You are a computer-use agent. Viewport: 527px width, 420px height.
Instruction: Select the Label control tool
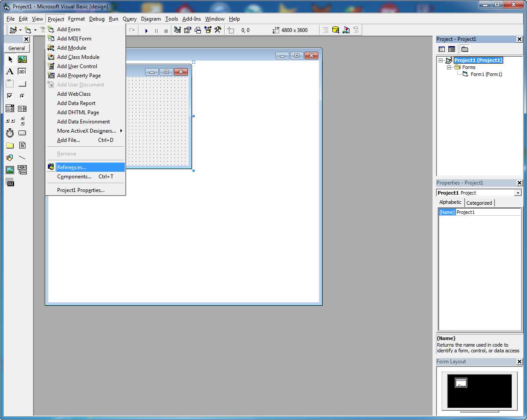(x=10, y=72)
